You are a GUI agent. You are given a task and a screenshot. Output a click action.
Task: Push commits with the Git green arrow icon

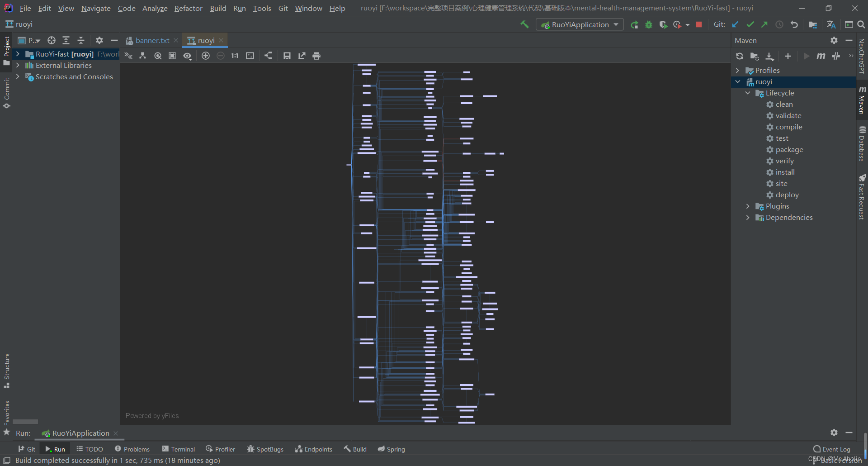point(764,25)
